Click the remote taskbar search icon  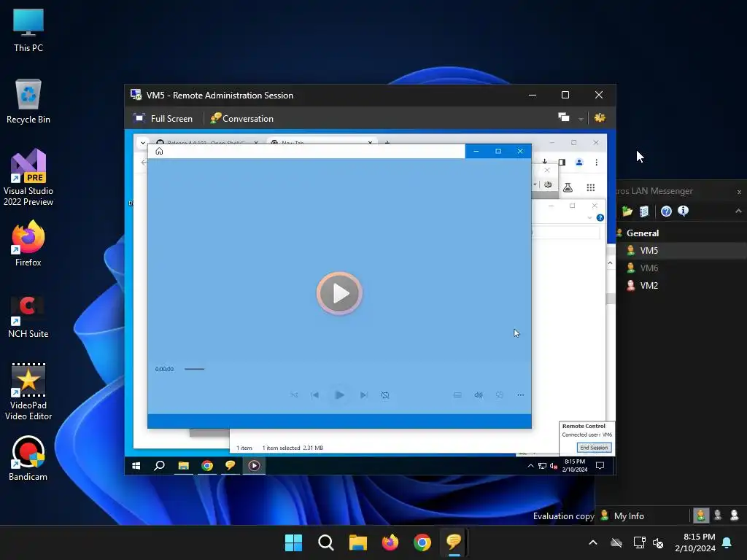(159, 466)
